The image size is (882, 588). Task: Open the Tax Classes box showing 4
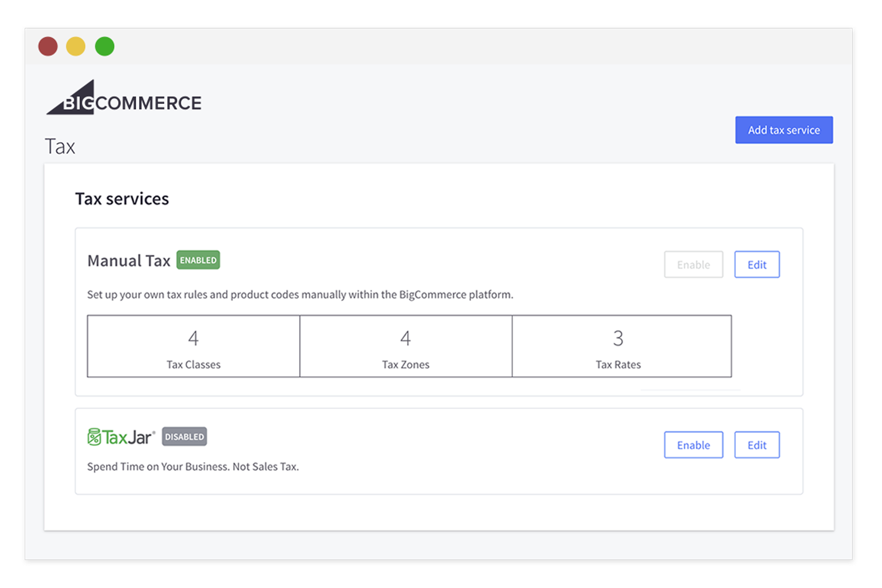pyautogui.click(x=194, y=346)
